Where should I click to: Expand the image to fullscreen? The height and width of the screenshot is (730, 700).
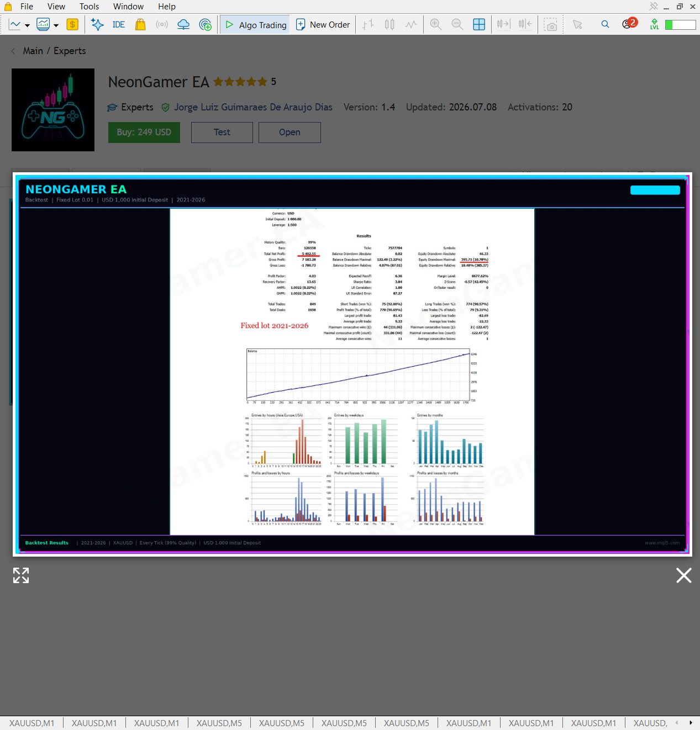point(21,575)
